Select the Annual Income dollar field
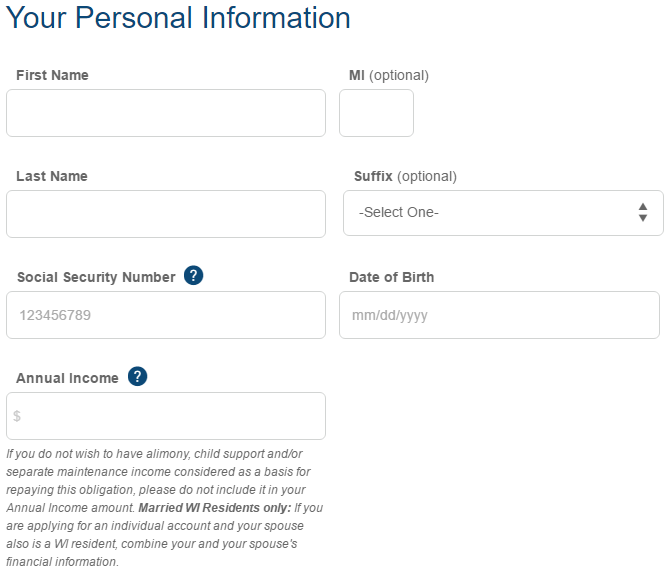The image size is (667, 573). [x=166, y=416]
